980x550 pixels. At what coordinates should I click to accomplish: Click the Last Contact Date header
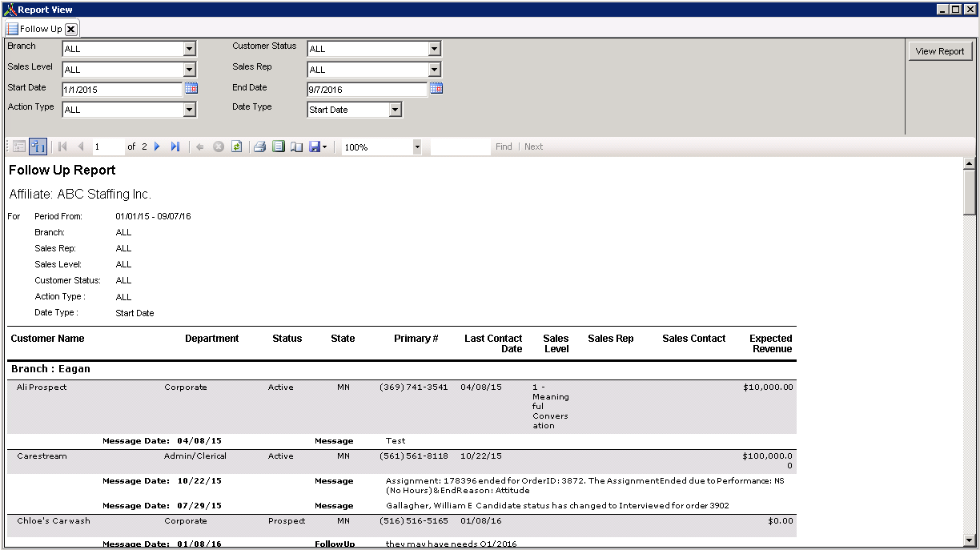tap(493, 343)
